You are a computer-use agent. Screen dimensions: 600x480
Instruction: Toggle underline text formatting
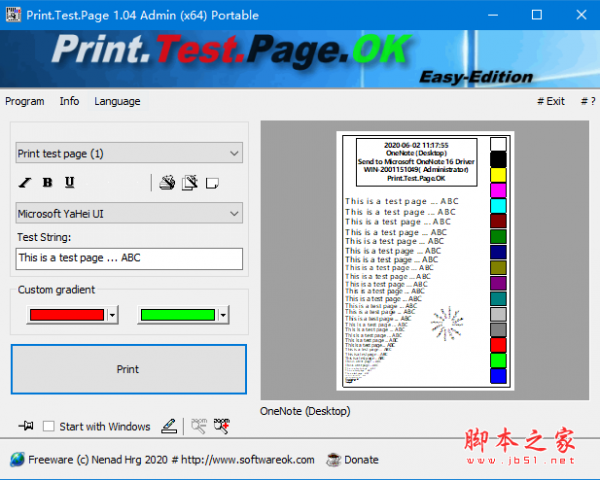click(69, 183)
